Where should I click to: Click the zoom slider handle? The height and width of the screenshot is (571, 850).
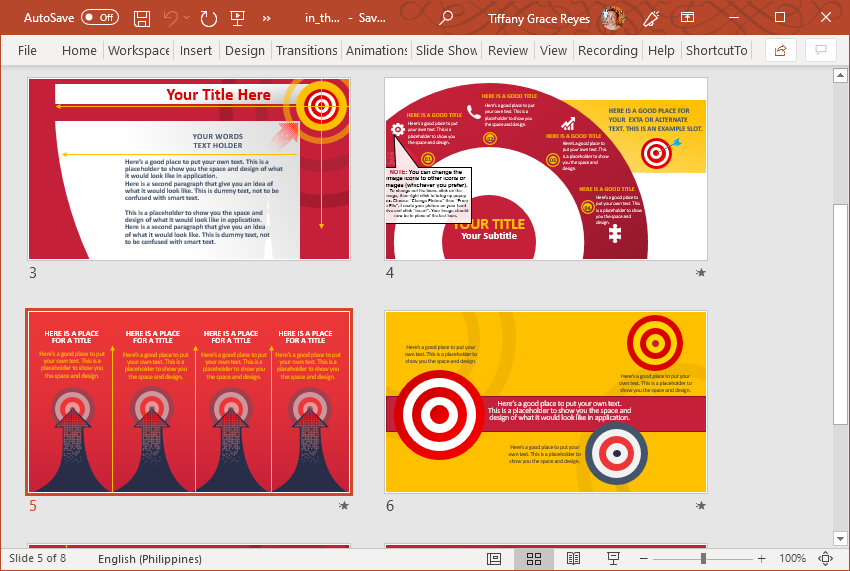703,559
